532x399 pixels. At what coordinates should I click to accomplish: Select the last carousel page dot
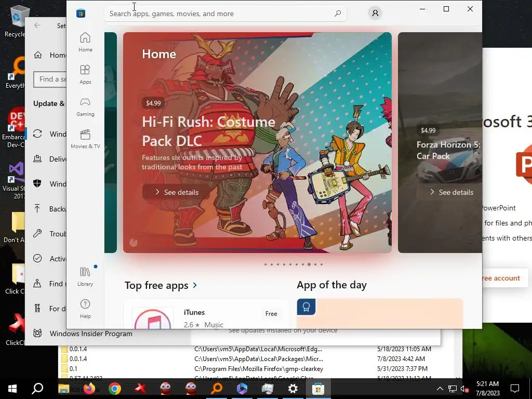[x=322, y=264]
